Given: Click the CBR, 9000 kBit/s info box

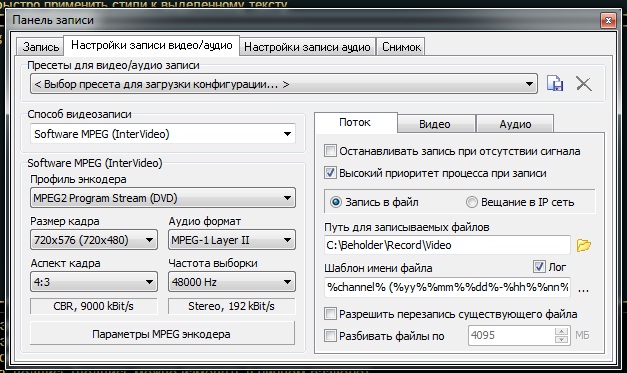Looking at the screenshot, I should tap(94, 306).
